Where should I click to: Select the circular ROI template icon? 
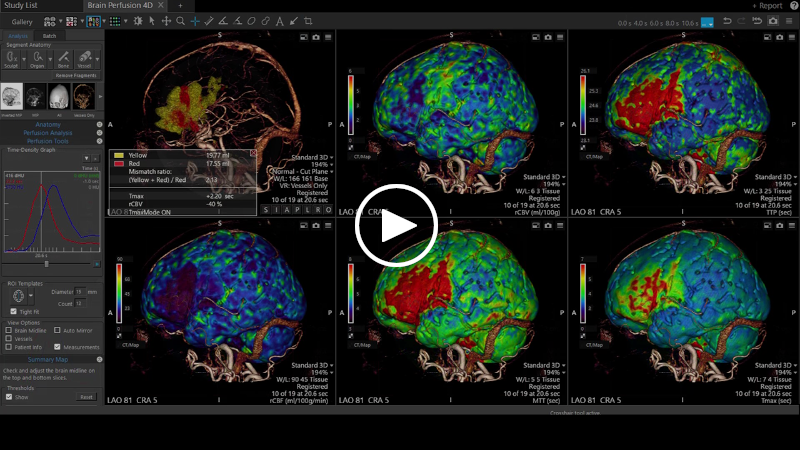tap(18, 295)
